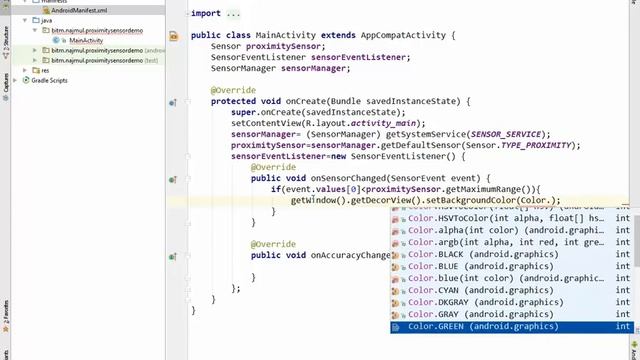Select Color.HSVToColor(int alpha, float[]) suggestion

point(512,218)
